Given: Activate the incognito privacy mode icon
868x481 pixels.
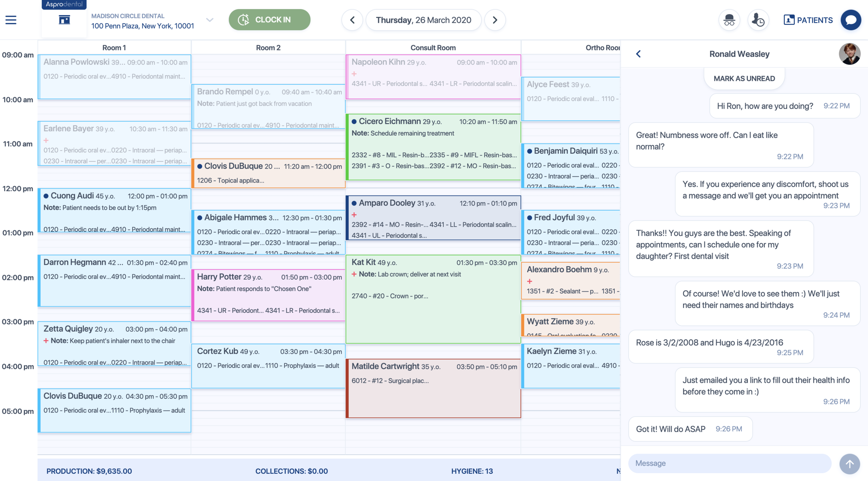Looking at the screenshot, I should (x=729, y=20).
